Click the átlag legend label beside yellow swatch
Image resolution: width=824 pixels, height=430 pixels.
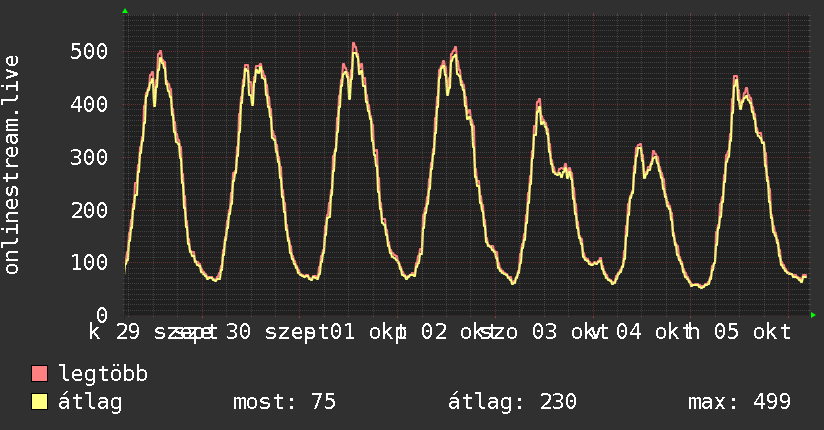click(x=90, y=402)
